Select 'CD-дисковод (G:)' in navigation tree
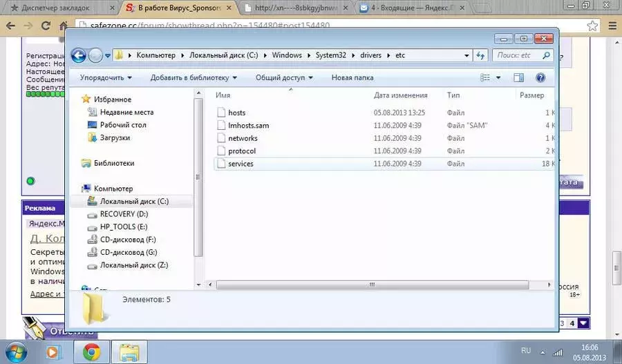This screenshot has width=622, height=364. [129, 252]
